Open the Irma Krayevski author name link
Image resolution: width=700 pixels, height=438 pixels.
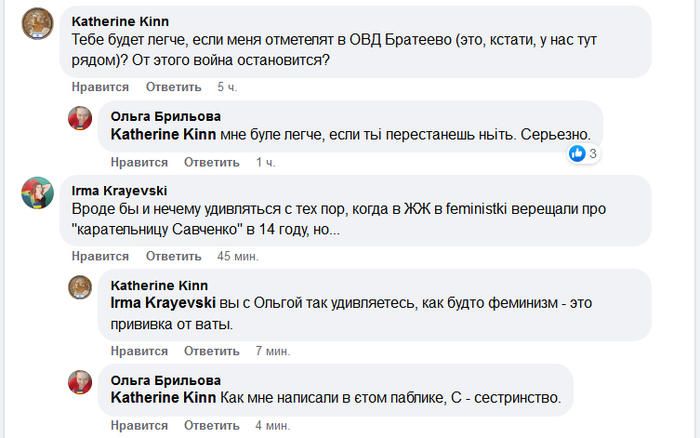click(x=119, y=191)
